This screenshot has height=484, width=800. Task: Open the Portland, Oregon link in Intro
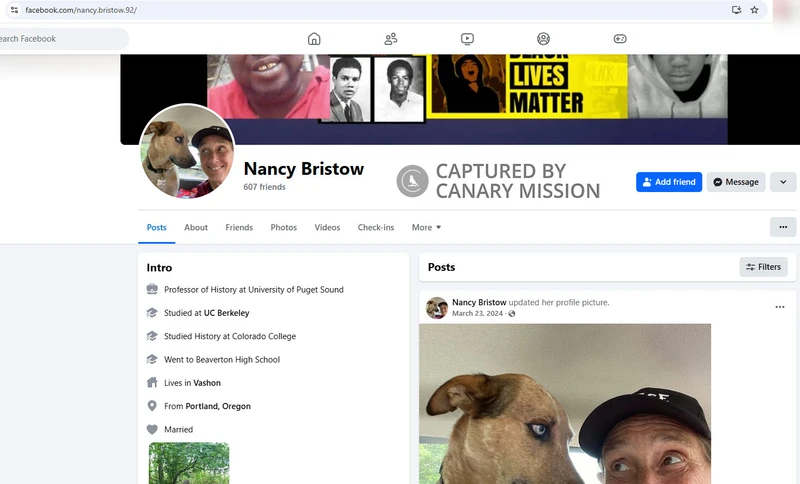218,406
